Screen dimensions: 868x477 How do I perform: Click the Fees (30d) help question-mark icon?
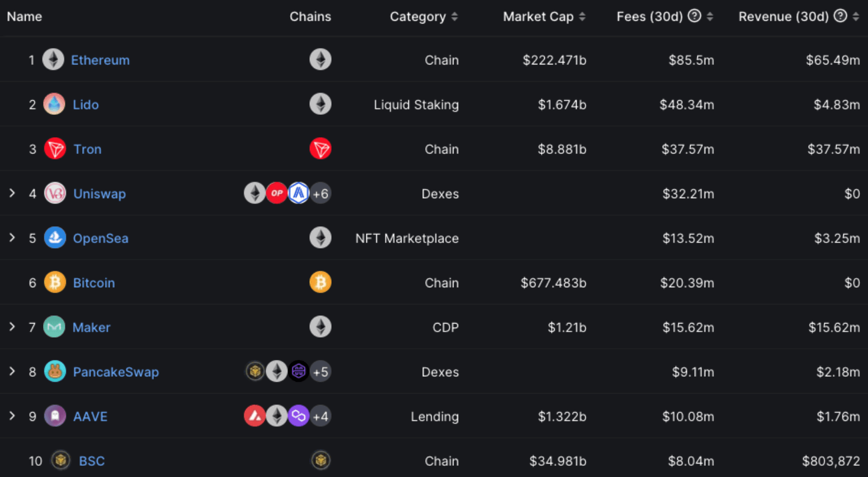pyautogui.click(x=695, y=16)
